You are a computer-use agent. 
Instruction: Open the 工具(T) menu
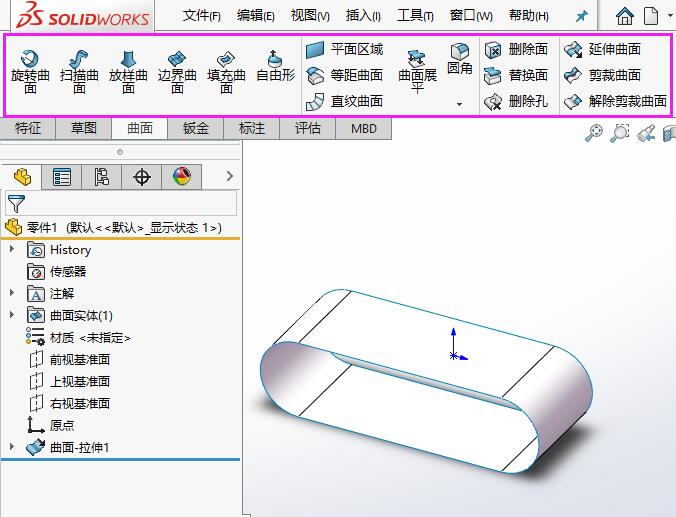pos(415,16)
